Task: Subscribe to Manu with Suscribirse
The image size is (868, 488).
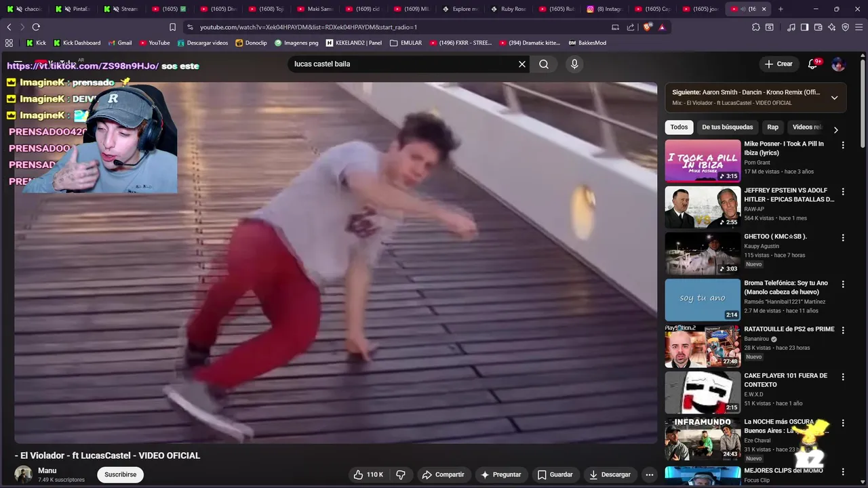Action: (121, 474)
